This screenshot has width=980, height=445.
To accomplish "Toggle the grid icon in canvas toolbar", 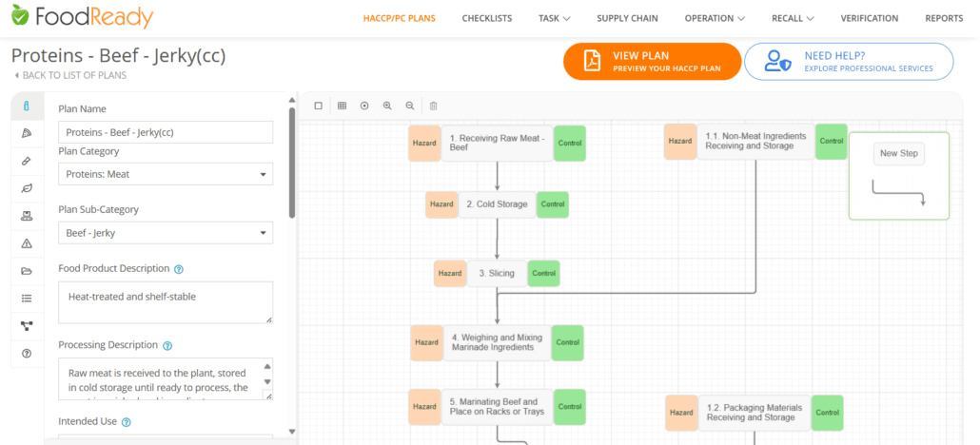I will point(342,106).
